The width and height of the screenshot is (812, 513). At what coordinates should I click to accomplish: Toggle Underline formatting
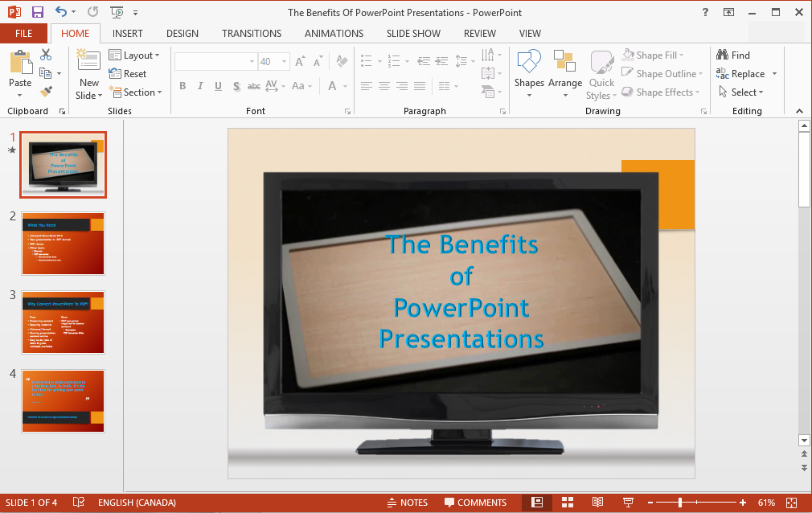point(218,86)
